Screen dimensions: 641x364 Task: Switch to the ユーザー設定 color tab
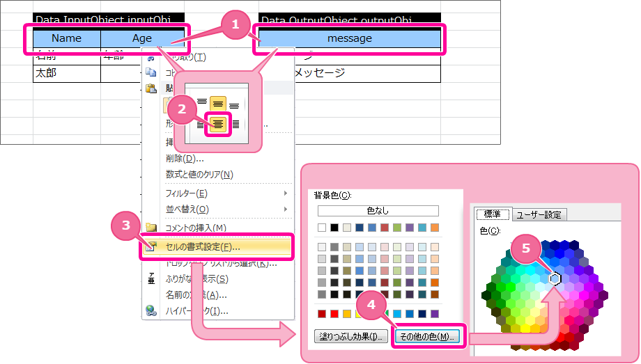[x=539, y=215]
